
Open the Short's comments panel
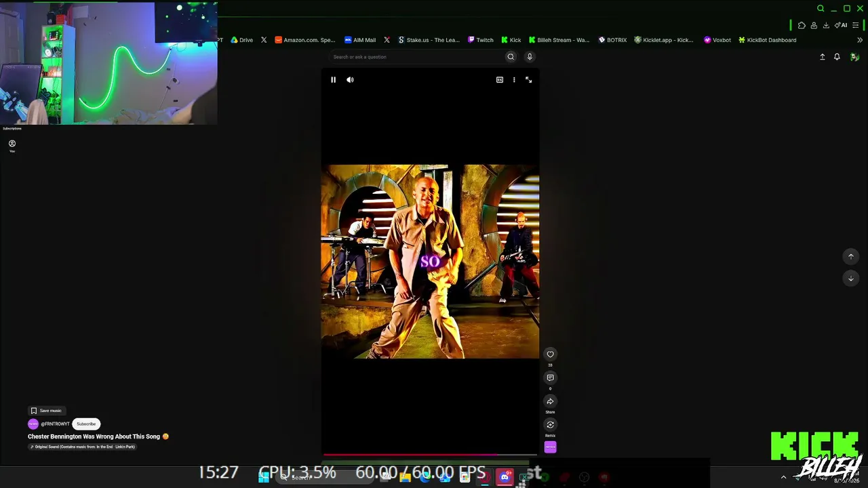(550, 378)
